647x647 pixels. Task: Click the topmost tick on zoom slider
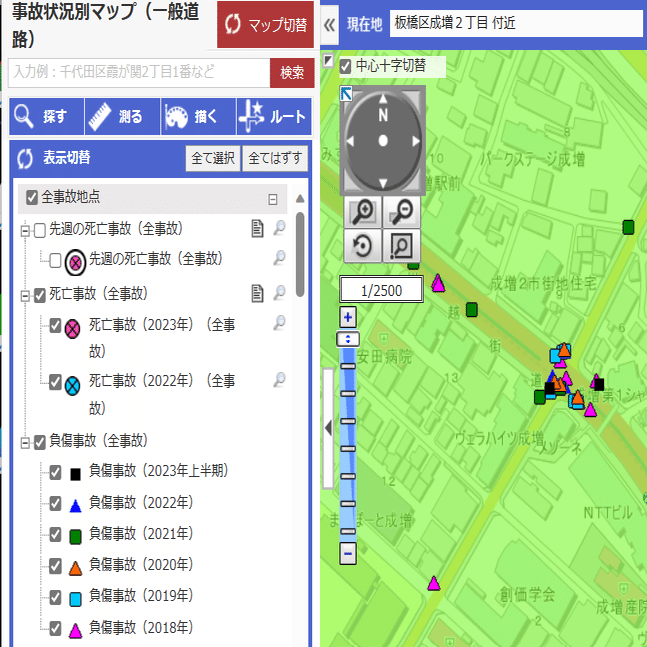(x=348, y=366)
